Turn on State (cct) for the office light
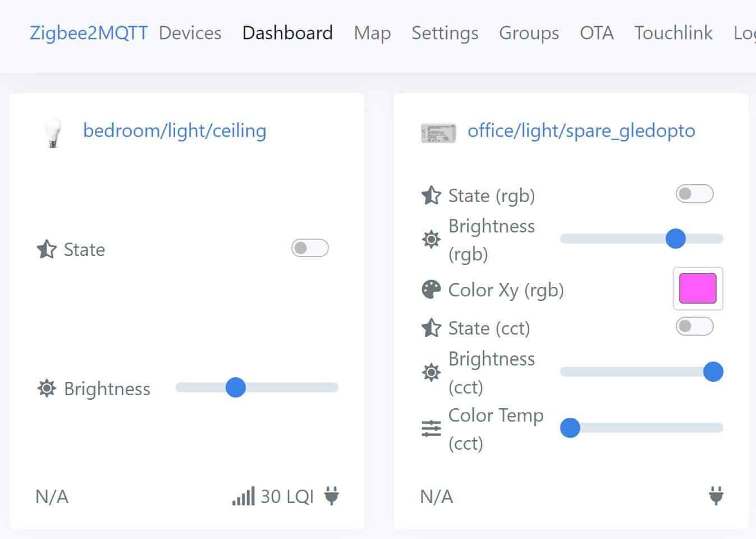 [x=694, y=326]
